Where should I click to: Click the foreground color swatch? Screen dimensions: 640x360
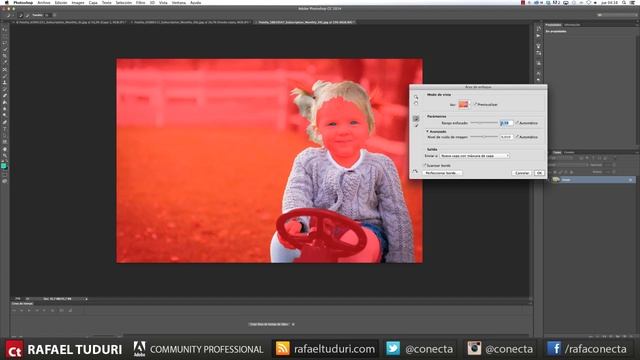pos(4,166)
